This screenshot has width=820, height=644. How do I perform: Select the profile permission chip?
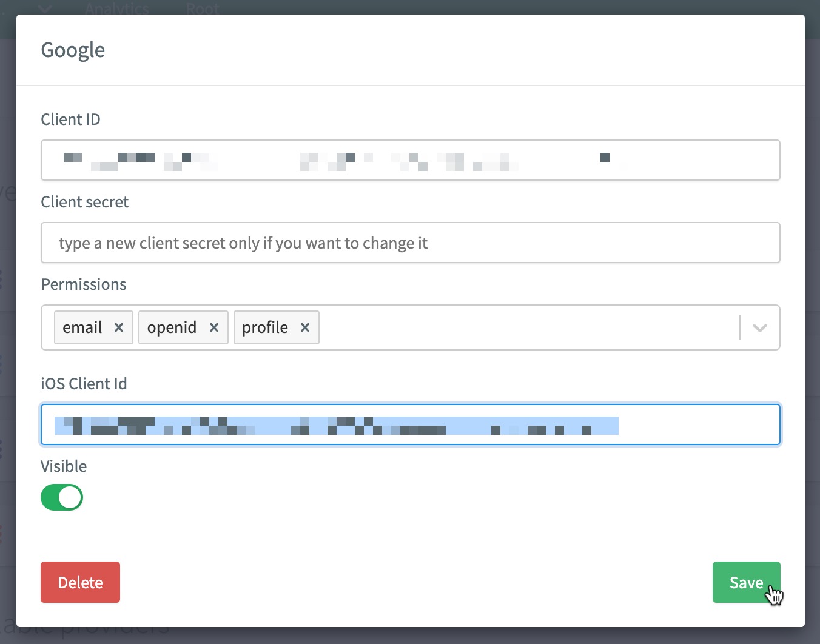pyautogui.click(x=265, y=327)
